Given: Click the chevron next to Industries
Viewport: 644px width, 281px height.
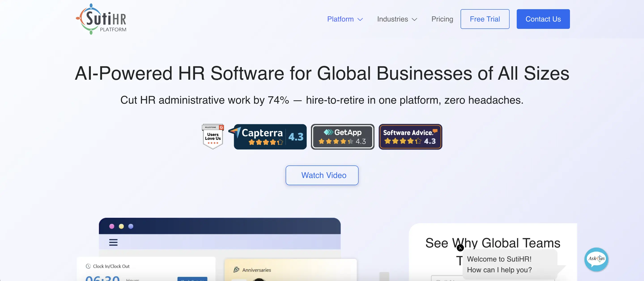Looking at the screenshot, I should (414, 19).
